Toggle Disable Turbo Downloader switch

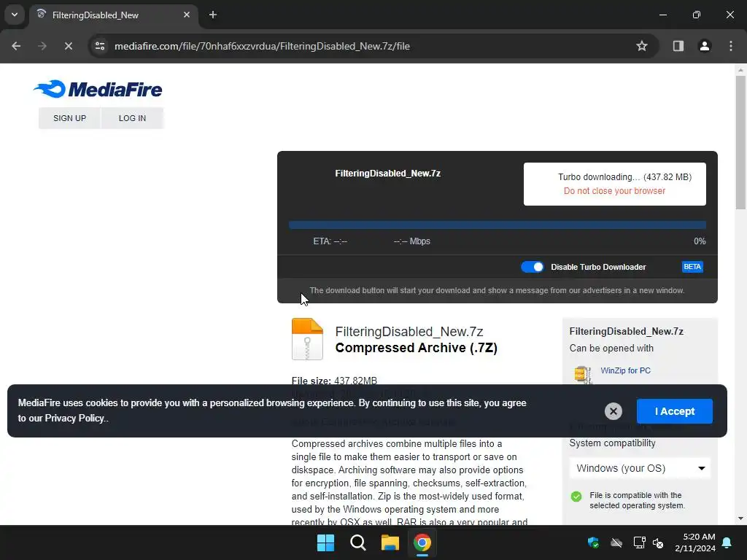coord(532,267)
